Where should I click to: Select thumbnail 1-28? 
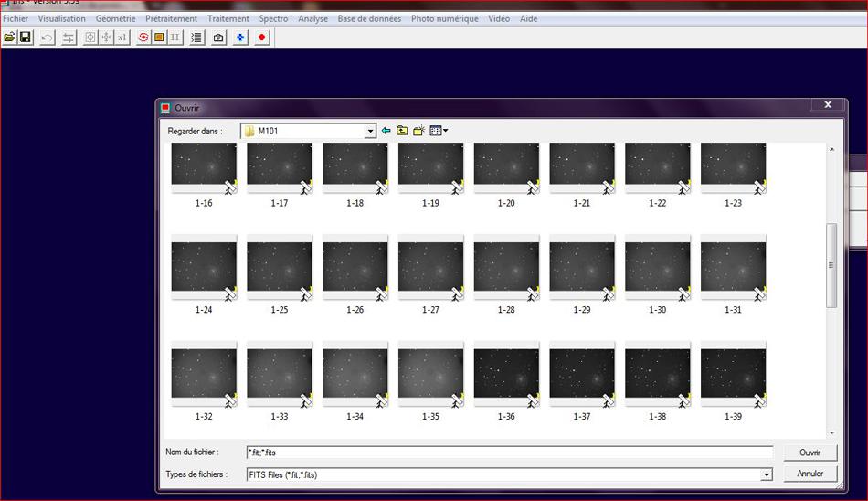tap(506, 267)
